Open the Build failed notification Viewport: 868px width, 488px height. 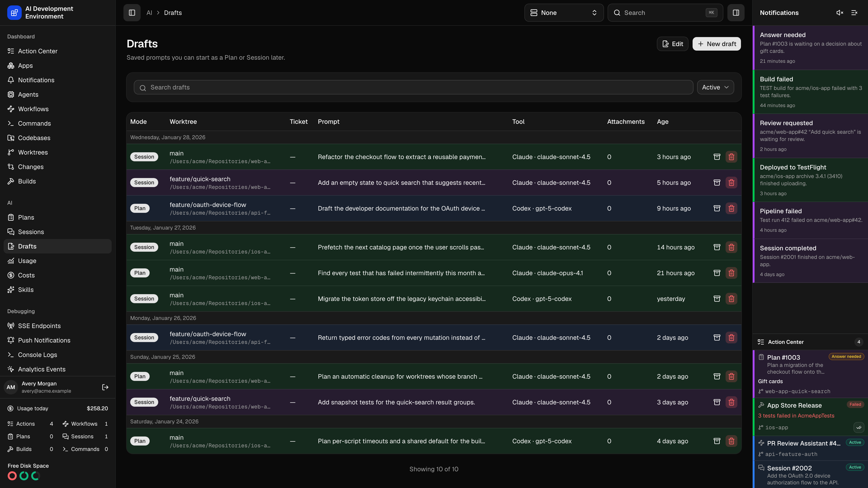click(x=810, y=92)
